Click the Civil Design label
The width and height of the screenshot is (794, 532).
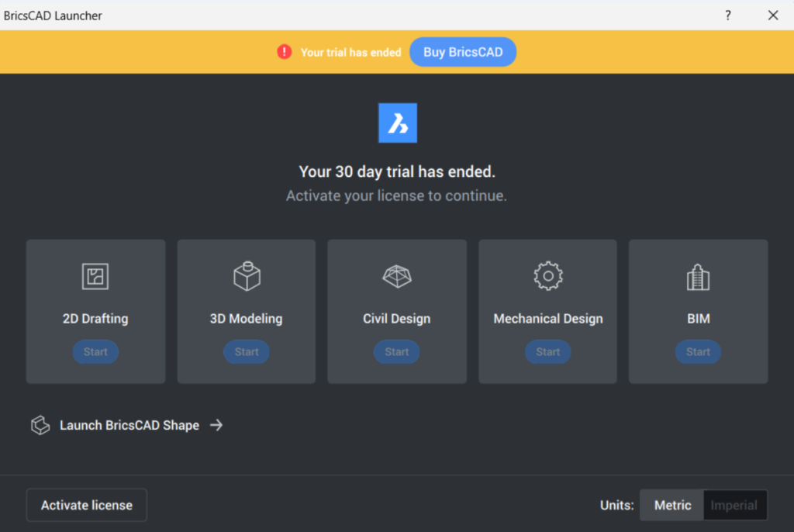396,319
